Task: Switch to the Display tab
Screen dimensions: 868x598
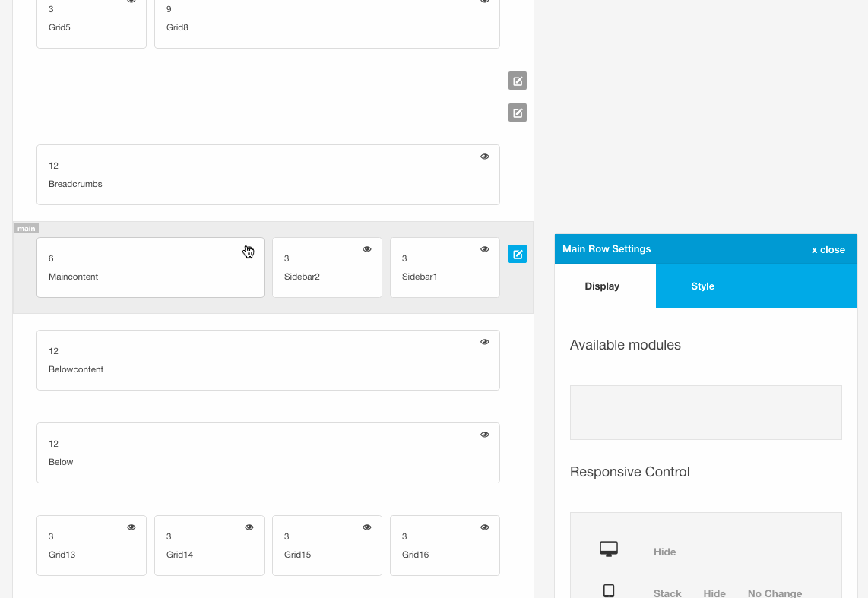Action: (605, 286)
